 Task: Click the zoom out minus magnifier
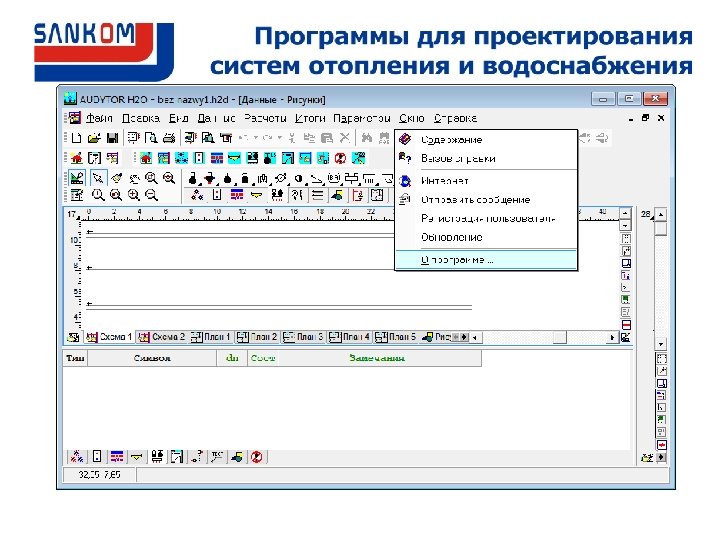coord(152,195)
